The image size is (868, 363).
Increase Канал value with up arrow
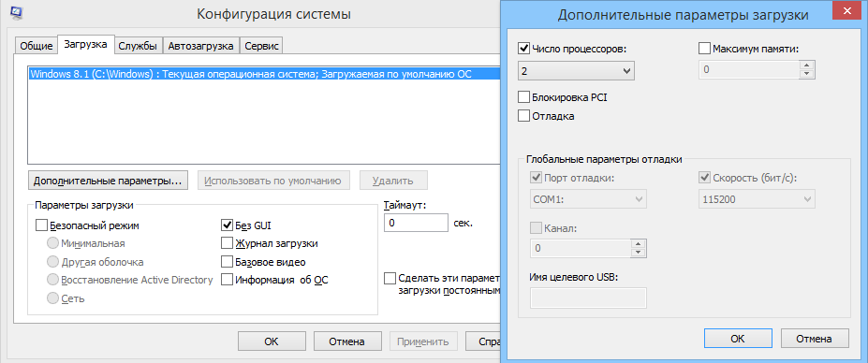(639, 244)
